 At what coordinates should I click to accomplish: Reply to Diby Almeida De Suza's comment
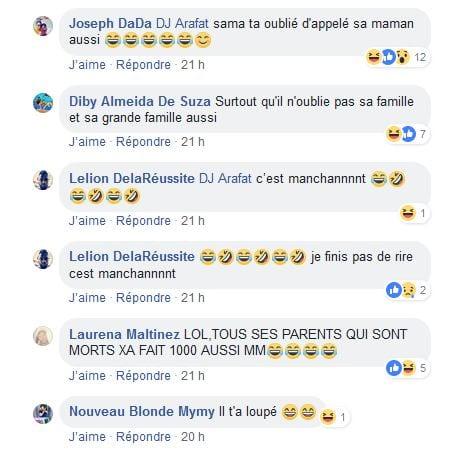143,142
